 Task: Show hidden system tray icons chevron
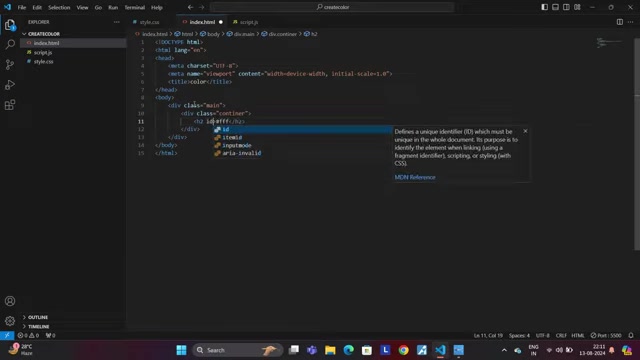tap(504, 350)
